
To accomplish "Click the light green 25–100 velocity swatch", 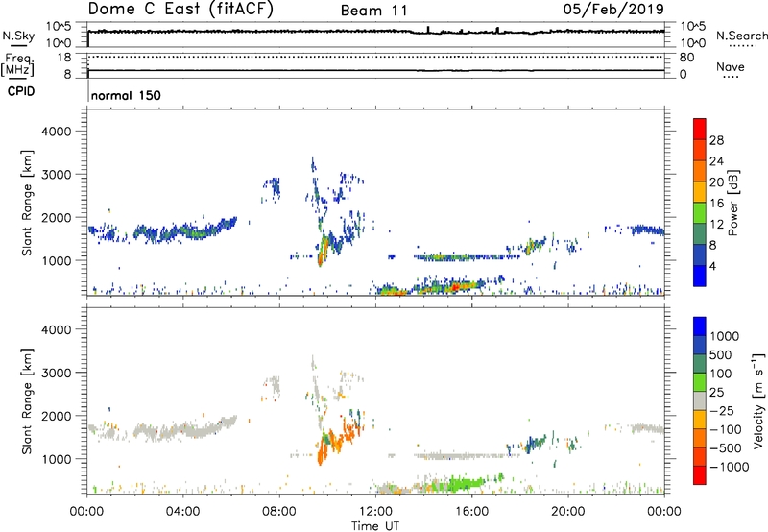I will (x=700, y=382).
